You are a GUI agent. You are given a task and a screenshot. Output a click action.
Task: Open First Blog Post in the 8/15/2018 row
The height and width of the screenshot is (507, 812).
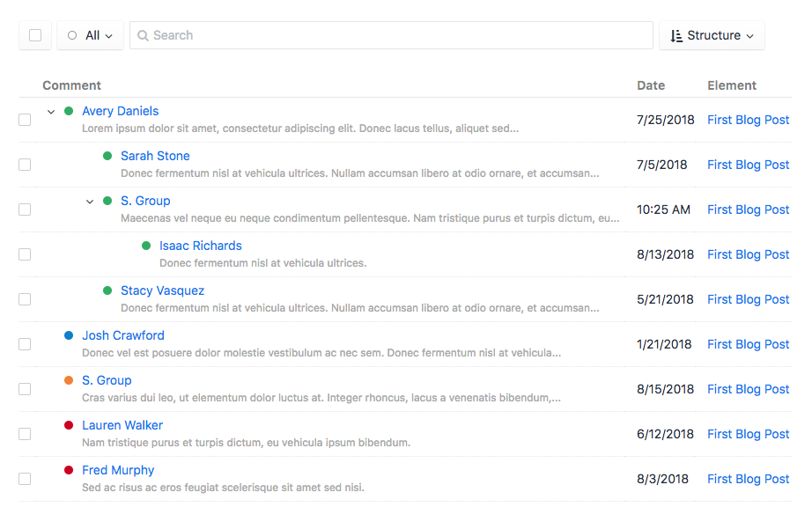point(748,389)
